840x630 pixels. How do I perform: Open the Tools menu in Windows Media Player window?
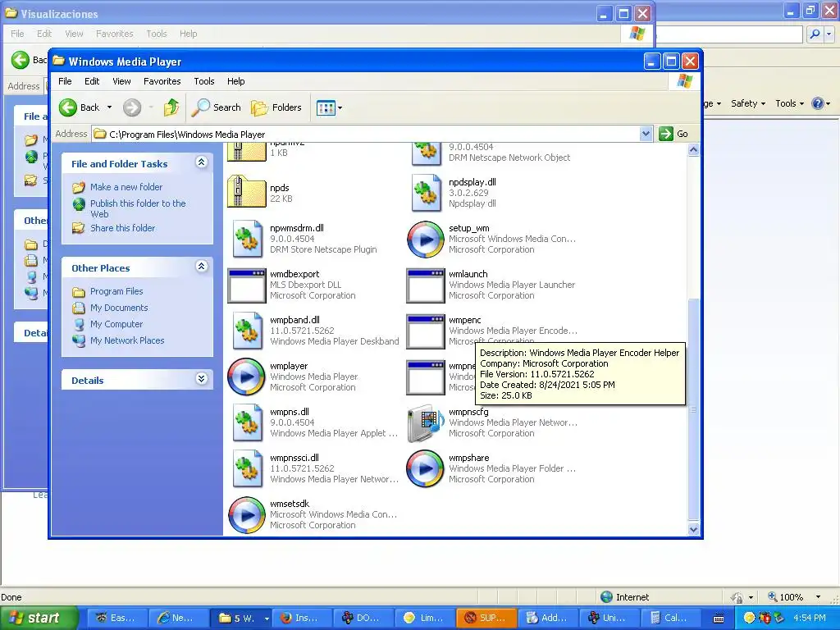204,81
